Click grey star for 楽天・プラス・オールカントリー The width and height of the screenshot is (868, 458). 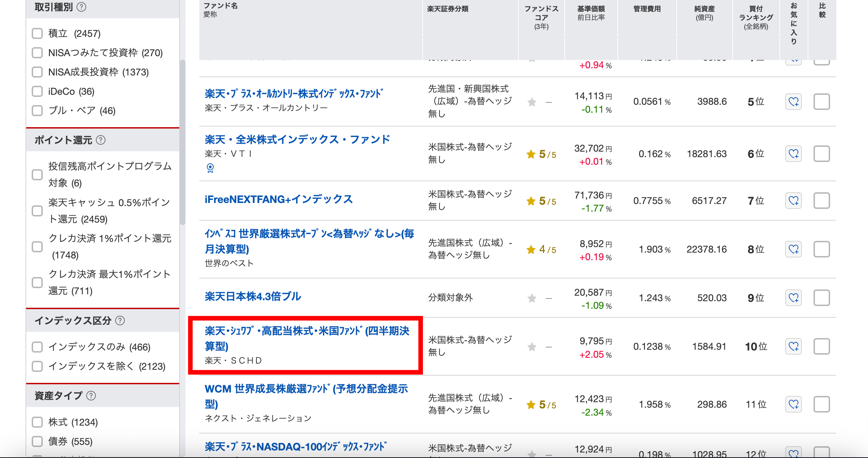532,102
